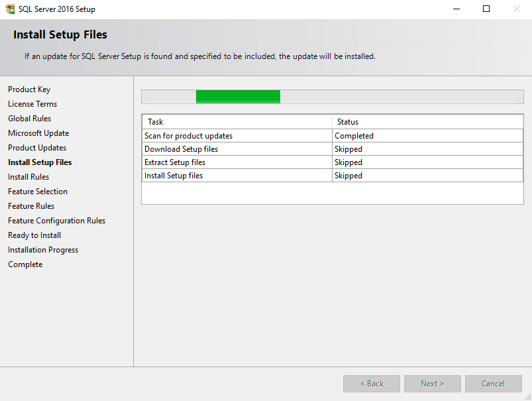
Task: Go to the Global Rules step
Action: 30,119
